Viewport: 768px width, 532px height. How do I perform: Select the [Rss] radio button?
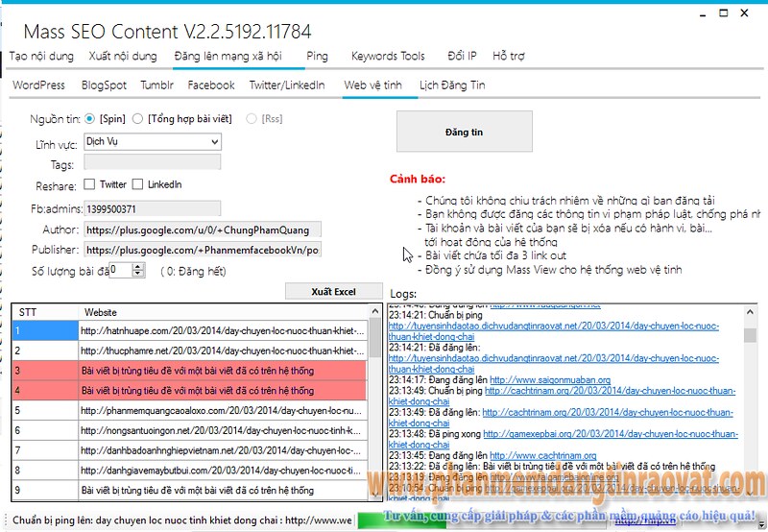(x=252, y=118)
